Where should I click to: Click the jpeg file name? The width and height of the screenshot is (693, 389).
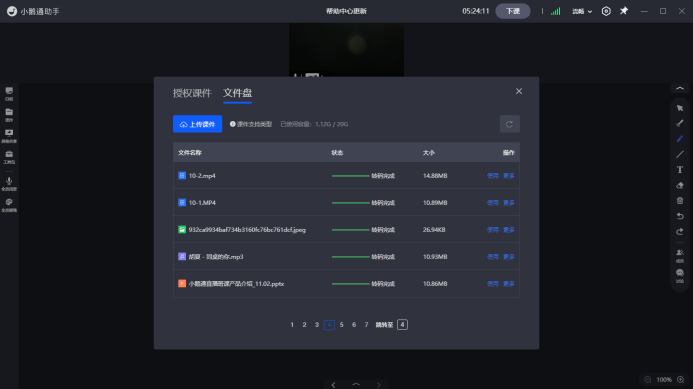(x=247, y=230)
